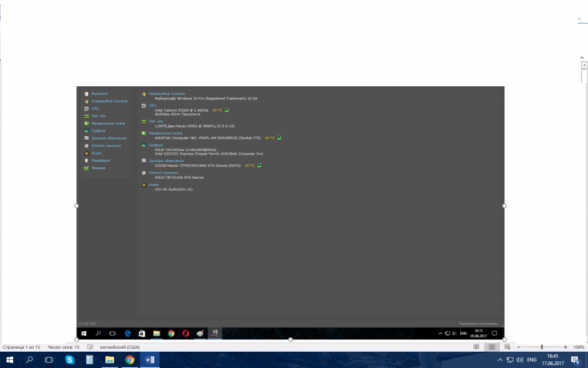The height and width of the screenshot is (368, 588).
Task: Click the Task View taskbar button
Action: (49, 360)
